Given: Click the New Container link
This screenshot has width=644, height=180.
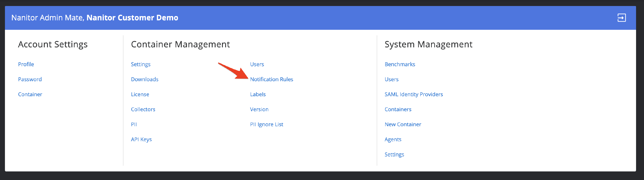Looking at the screenshot, I should pyautogui.click(x=402, y=124).
